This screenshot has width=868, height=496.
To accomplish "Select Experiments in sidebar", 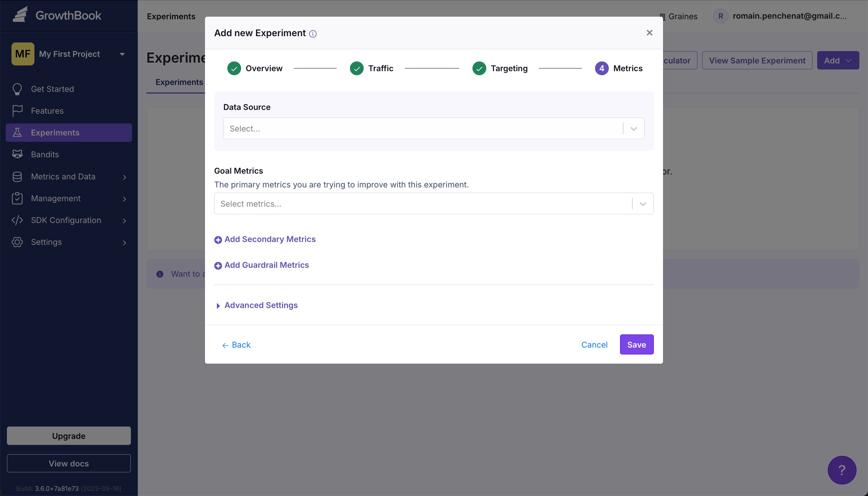I will pos(69,133).
